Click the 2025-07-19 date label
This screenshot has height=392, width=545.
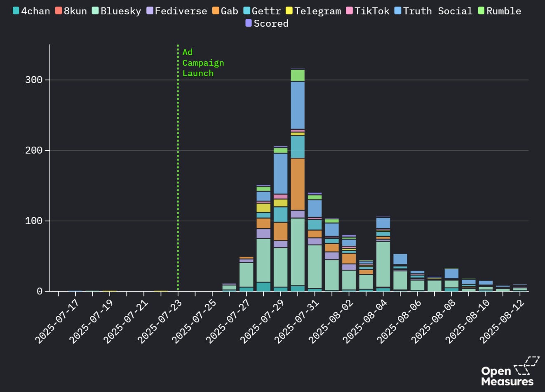tap(91, 321)
